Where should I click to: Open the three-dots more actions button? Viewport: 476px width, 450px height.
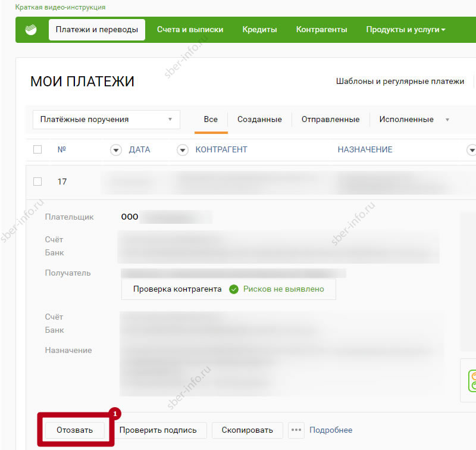(296, 430)
